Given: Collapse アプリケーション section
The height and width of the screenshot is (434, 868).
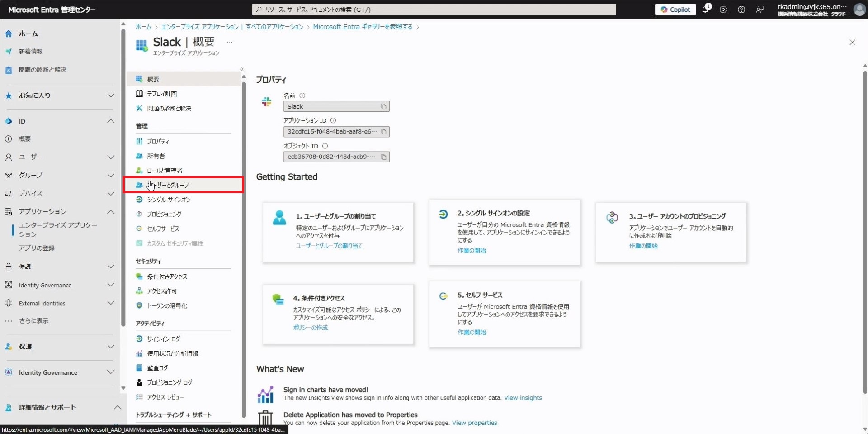Looking at the screenshot, I should (110, 211).
